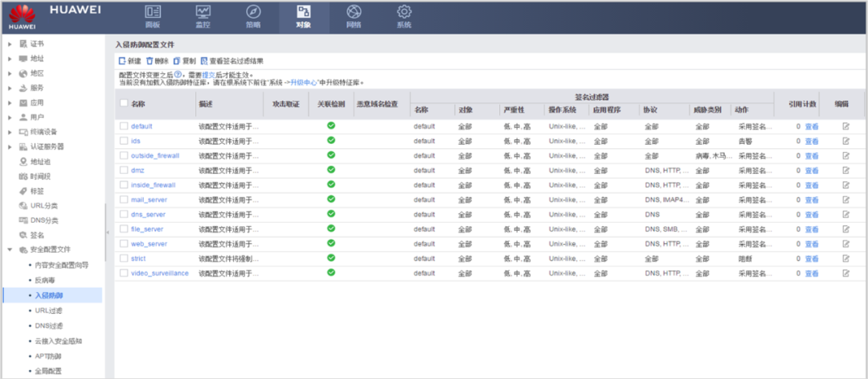Check the mail_server profile checkbox
This screenshot has height=379, width=868.
click(x=124, y=200)
